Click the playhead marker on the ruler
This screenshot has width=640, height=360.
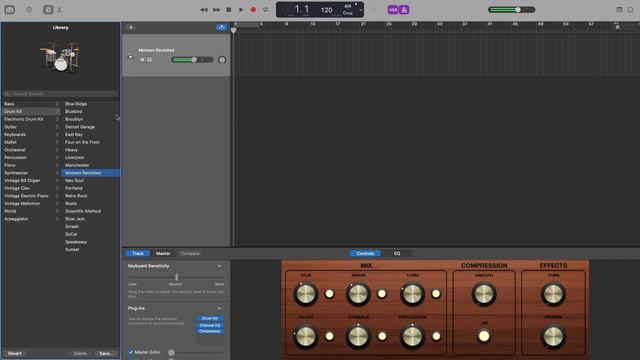pyautogui.click(x=233, y=30)
